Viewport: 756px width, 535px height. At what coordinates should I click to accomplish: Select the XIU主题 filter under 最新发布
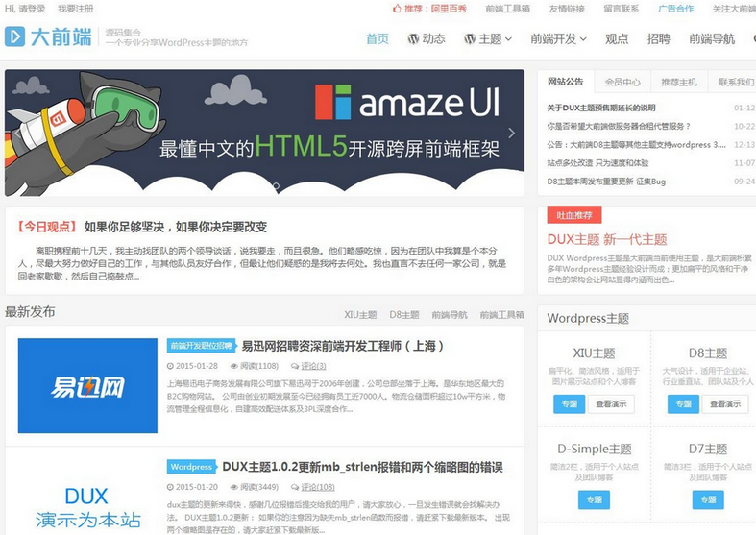(x=360, y=315)
